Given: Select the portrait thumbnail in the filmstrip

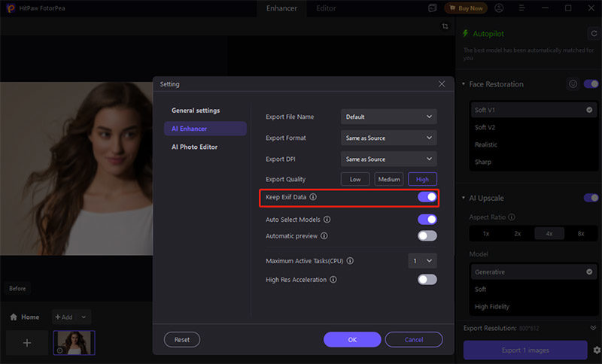Looking at the screenshot, I should click(74, 342).
